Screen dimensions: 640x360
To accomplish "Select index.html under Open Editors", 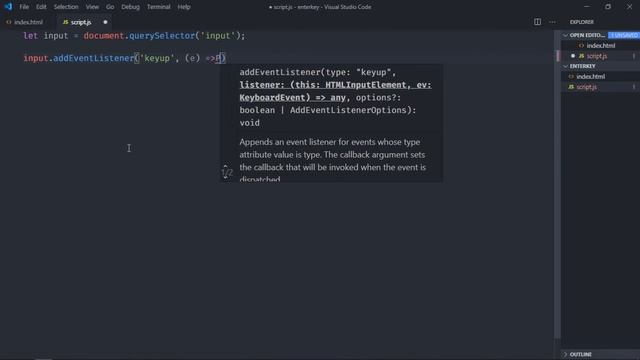I will tap(600, 46).
